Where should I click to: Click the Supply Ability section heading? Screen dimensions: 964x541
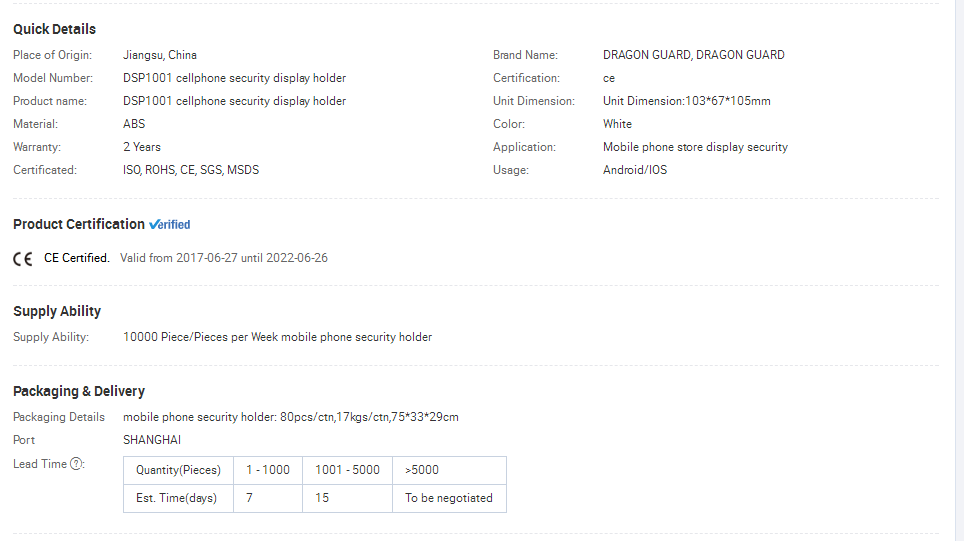tap(57, 311)
